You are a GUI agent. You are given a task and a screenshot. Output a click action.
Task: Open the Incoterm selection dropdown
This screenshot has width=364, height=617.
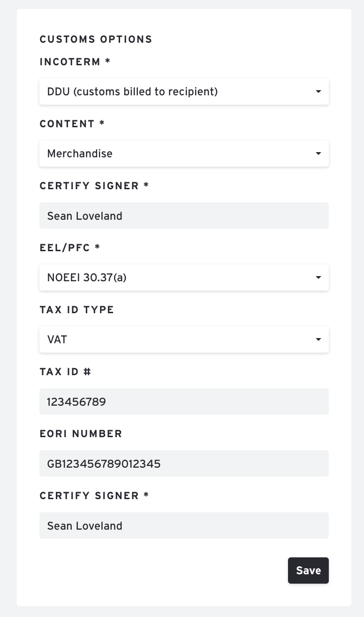184,91
